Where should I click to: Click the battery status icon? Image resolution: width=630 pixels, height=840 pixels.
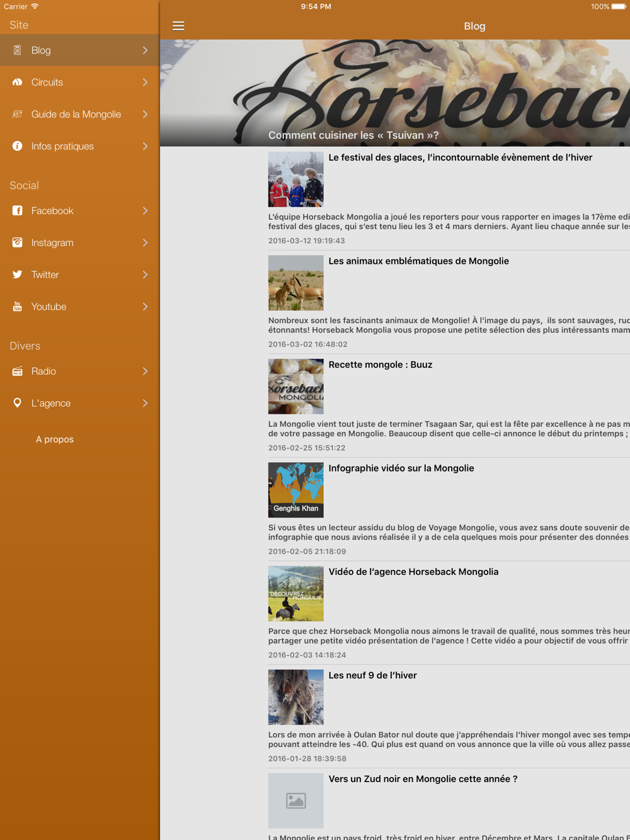[x=619, y=6]
